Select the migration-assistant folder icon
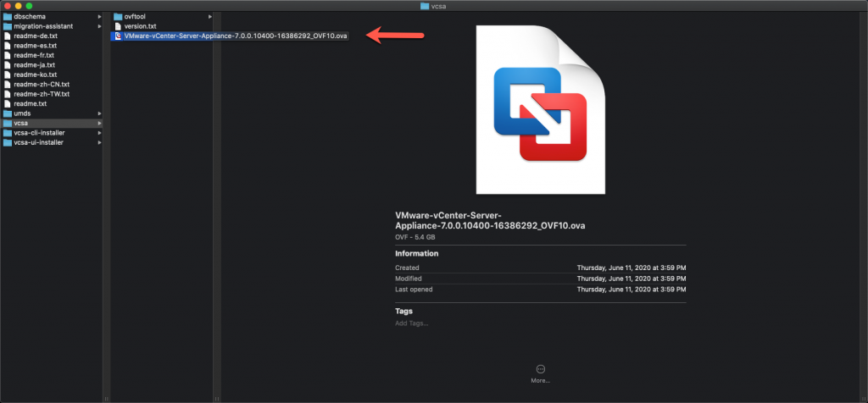This screenshot has width=868, height=403. point(8,26)
